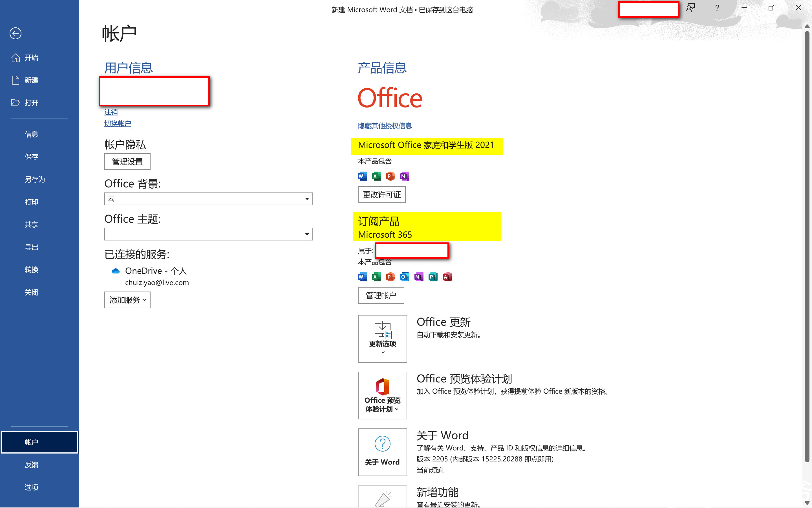The width and height of the screenshot is (812, 508).
Task: Select the 帐户 tab
Action: 39,442
